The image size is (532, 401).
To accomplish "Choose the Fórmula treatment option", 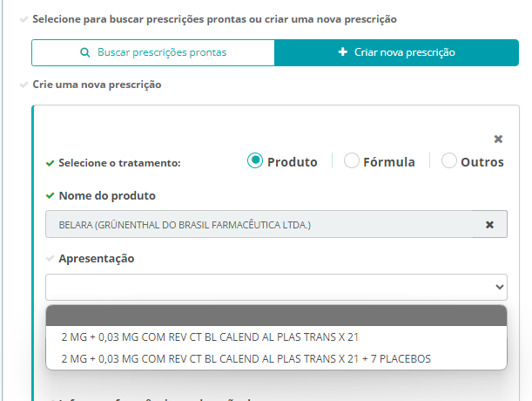I will coord(352,160).
